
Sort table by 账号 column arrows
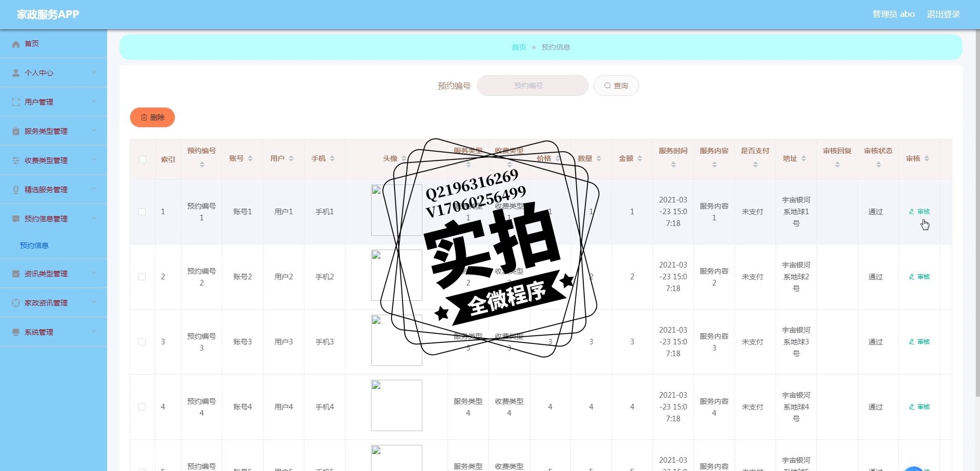coord(250,158)
